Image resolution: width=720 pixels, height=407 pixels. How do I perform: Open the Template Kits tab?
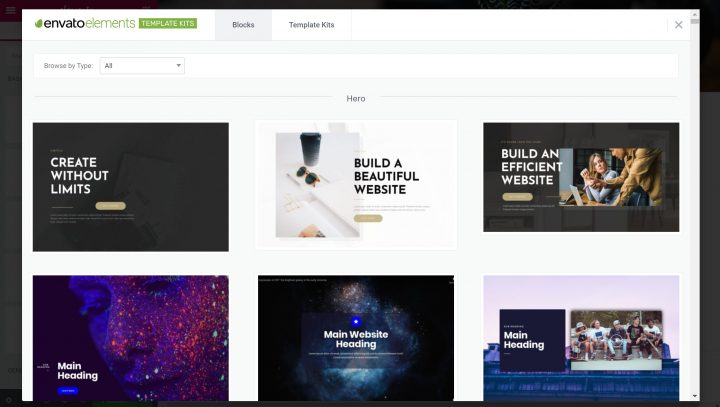(x=311, y=25)
